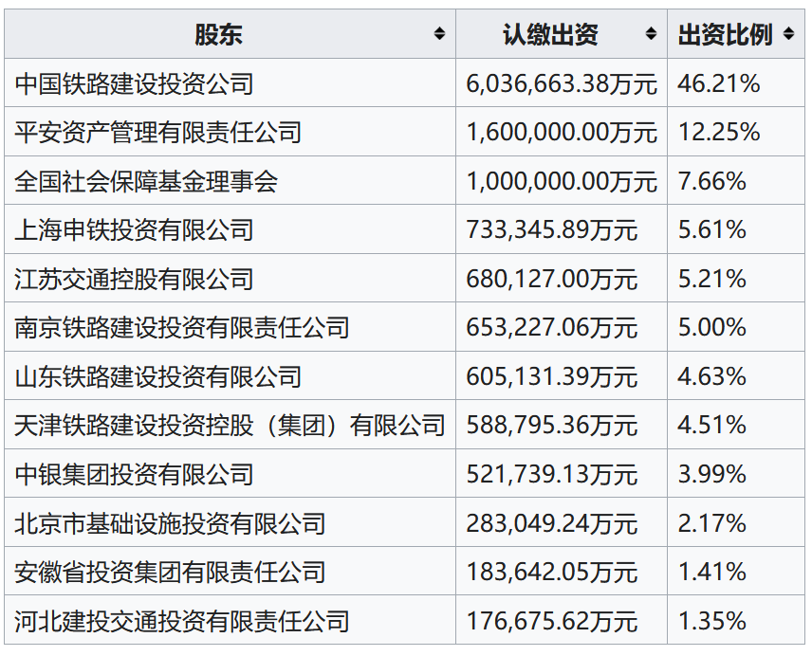Click the 认缴出资 column header text
Viewport: 812px width, 656px height.
(550, 35)
